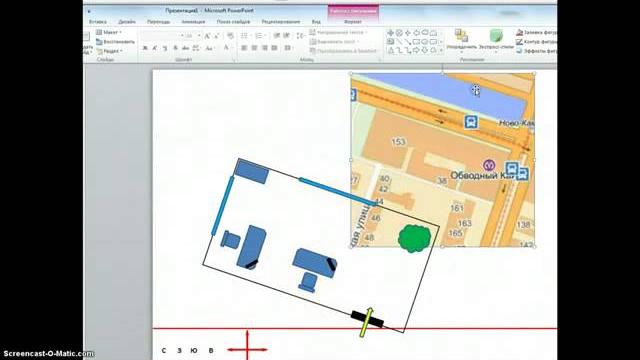Toggle underline (Ч) formatting
640x360 pixels.
[x=165, y=48]
